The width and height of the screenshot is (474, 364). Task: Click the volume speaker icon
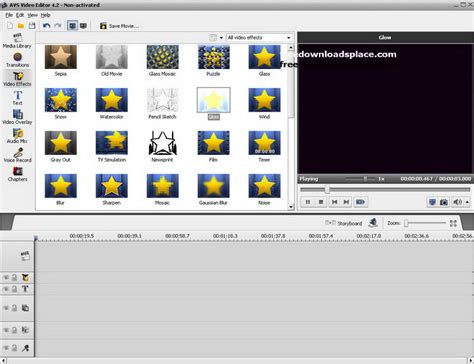(x=457, y=202)
